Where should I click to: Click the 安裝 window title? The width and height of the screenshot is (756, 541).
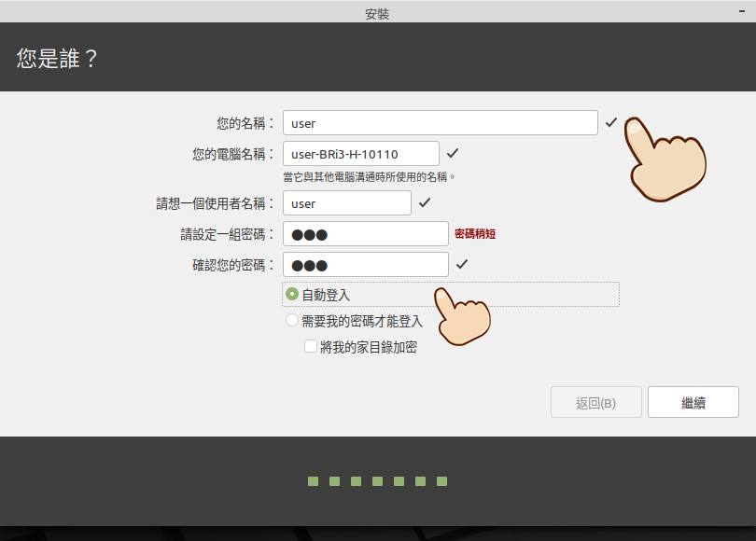coord(377,14)
